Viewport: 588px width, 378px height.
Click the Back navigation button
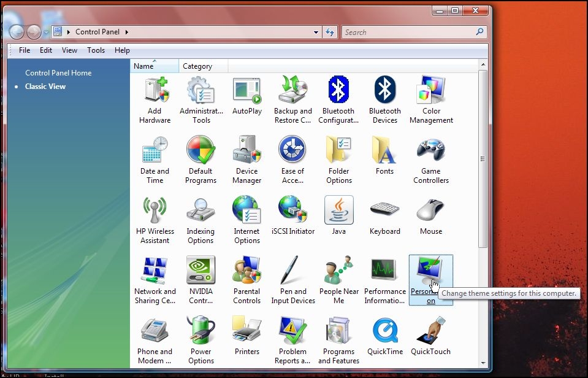17,32
